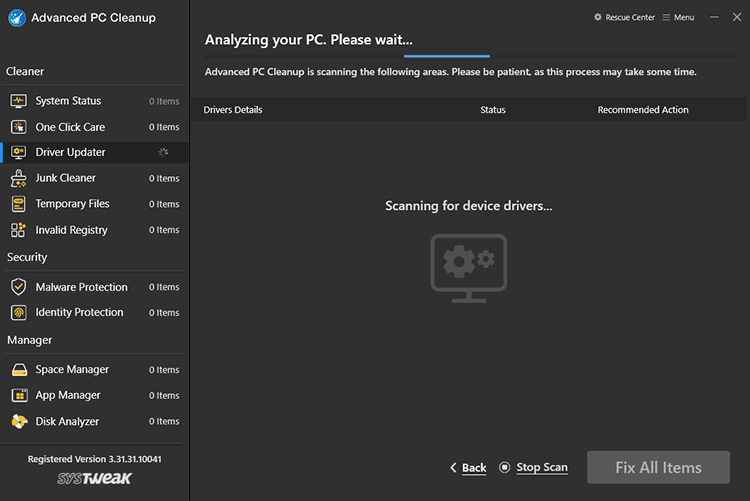
Task: Go to Driver Updater section
Action: (x=70, y=152)
